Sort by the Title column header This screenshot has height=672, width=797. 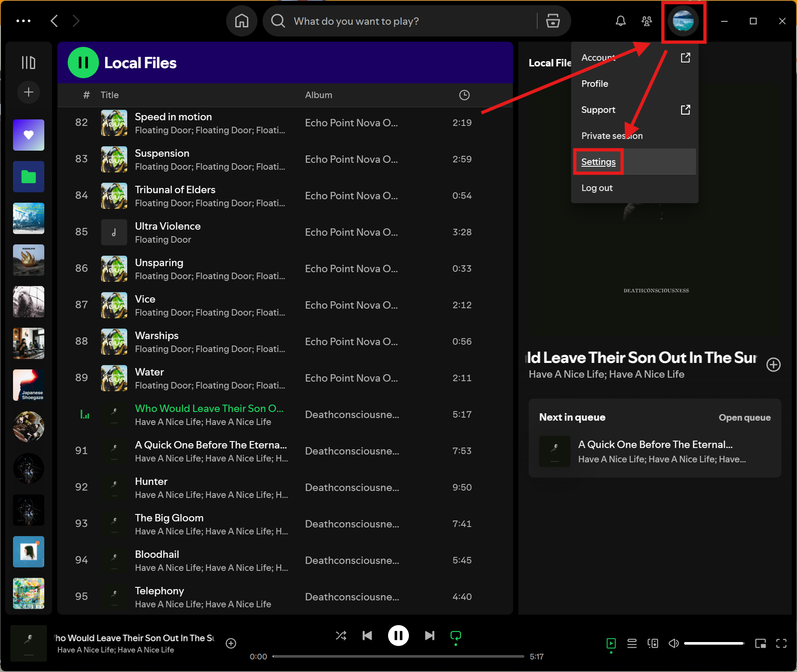pyautogui.click(x=110, y=95)
